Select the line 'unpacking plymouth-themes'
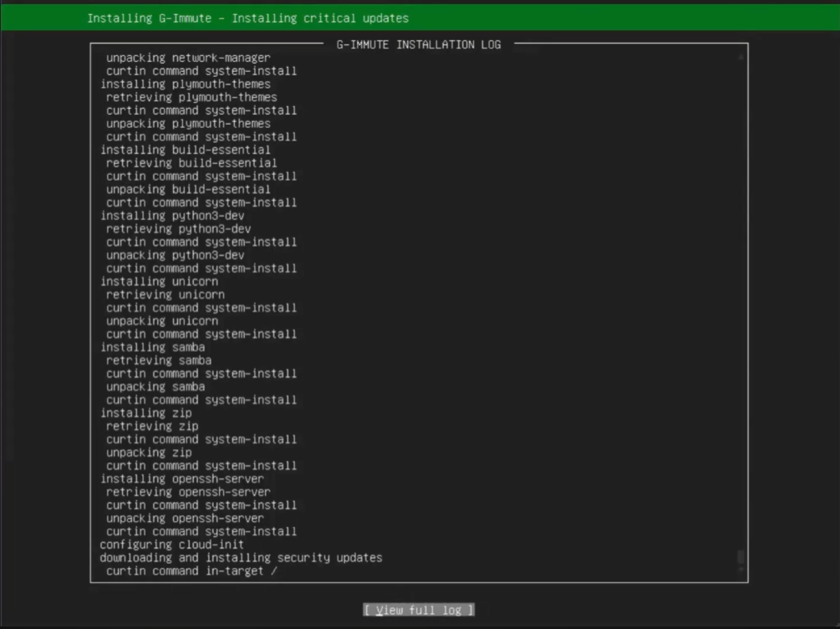Screen dimensions: 840x629 point(188,123)
